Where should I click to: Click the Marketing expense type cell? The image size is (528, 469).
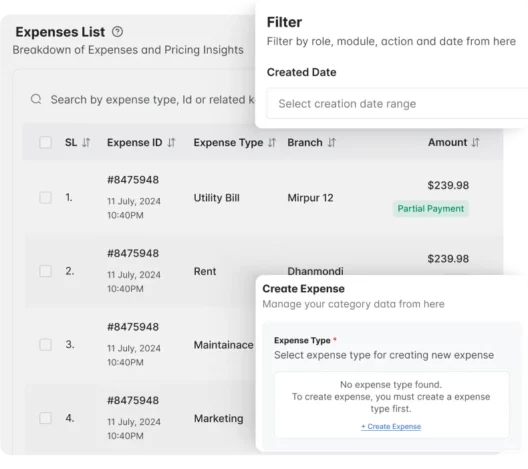pos(219,418)
